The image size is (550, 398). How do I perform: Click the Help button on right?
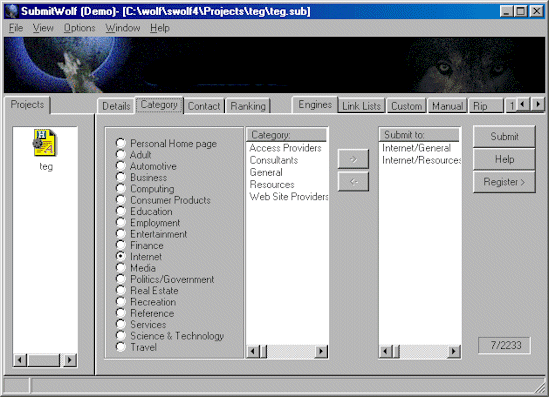[x=504, y=159]
